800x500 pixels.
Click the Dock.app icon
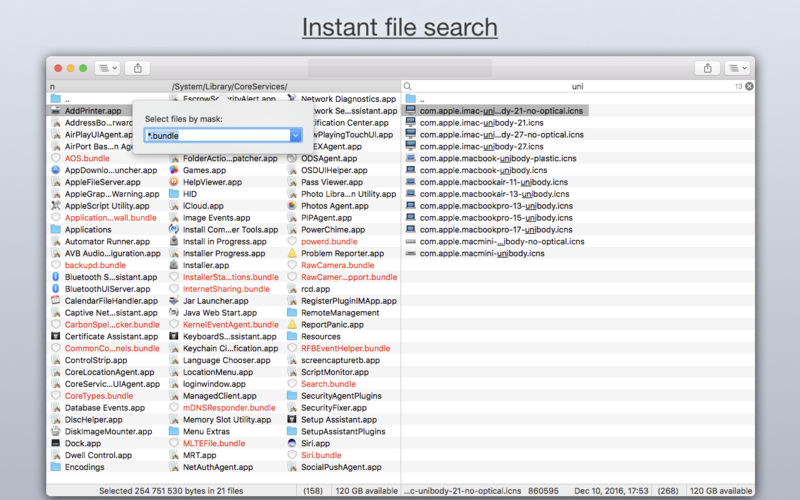[56, 443]
